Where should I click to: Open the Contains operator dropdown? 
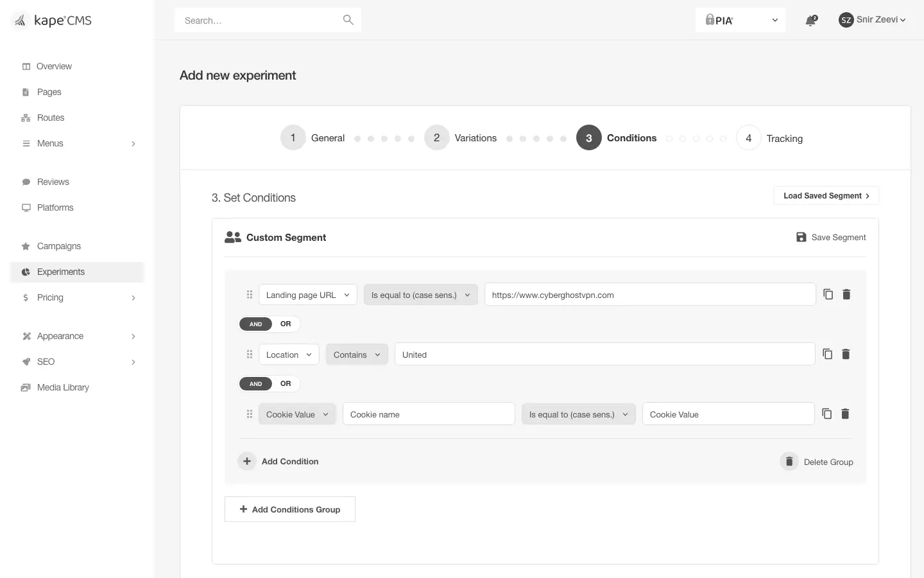[x=357, y=355]
